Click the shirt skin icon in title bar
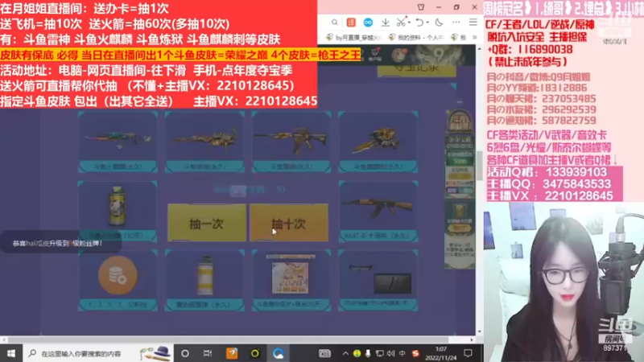 click(421, 7)
